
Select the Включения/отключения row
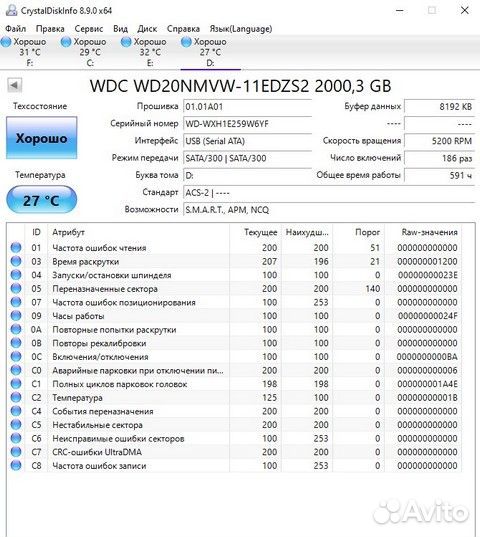click(234, 357)
